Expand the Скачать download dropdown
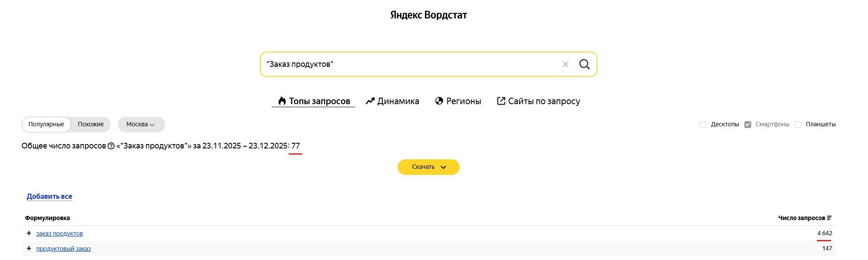The width and height of the screenshot is (868, 260). pos(428,167)
